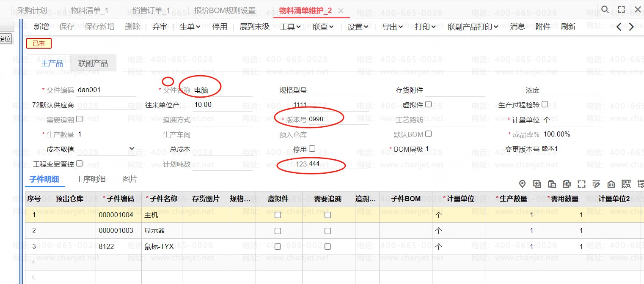Toggle the 需要追溯 checkbox in header form
644x284 pixels.
(79, 119)
